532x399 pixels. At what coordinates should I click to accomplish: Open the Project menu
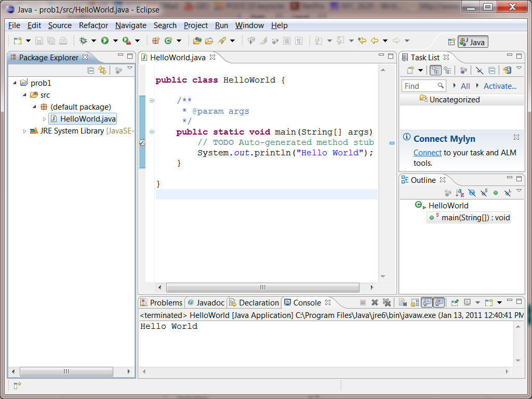(x=195, y=25)
